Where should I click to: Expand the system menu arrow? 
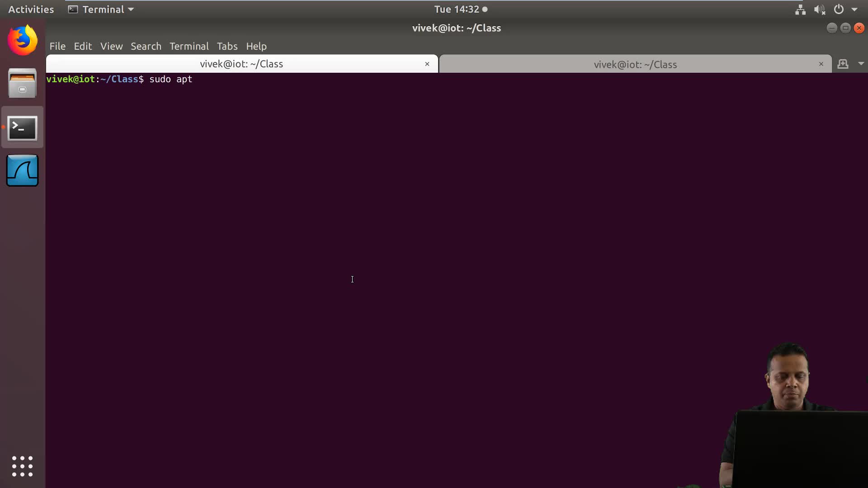click(854, 9)
